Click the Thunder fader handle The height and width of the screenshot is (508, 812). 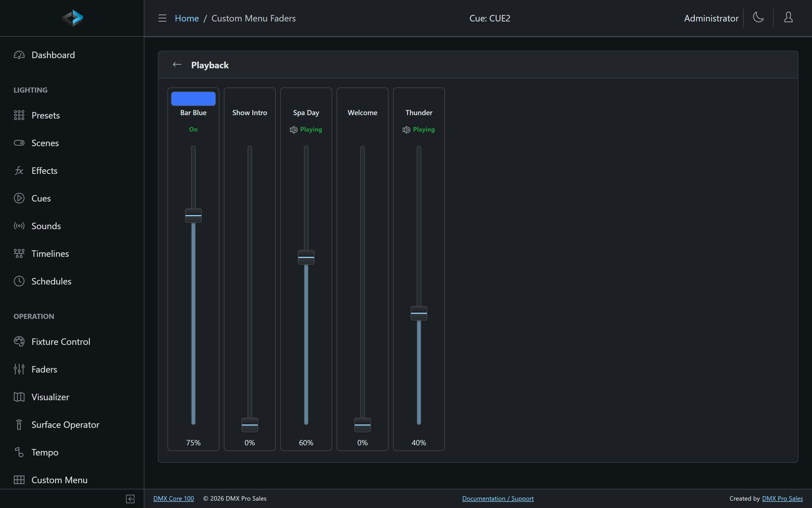[x=419, y=313]
